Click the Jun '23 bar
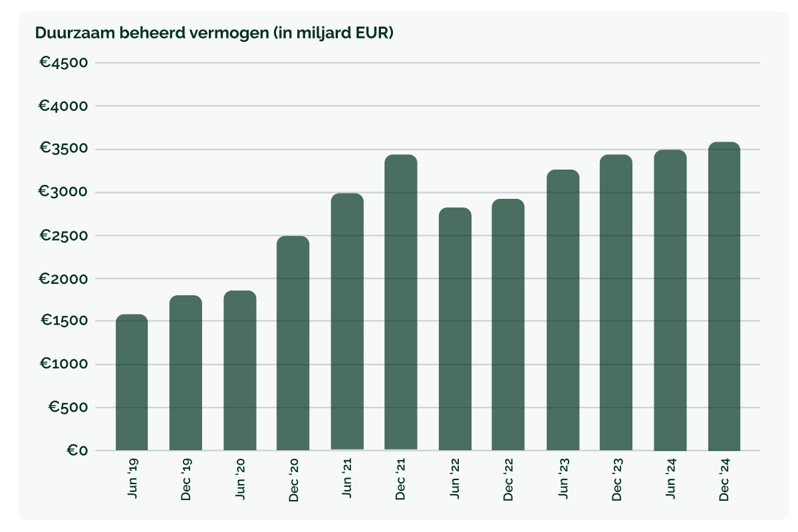The image size is (798, 532). point(563,310)
